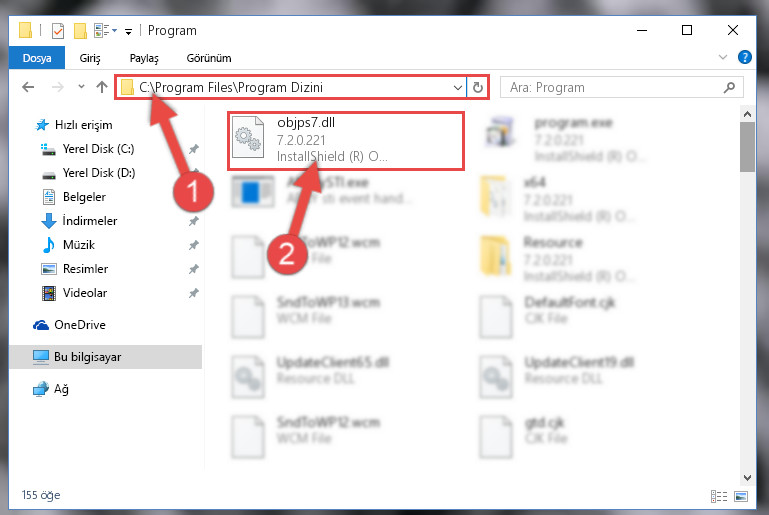Open Customize Quick Access Toolbar dropdown
Viewport: 769px width, 515px height.
click(128, 32)
